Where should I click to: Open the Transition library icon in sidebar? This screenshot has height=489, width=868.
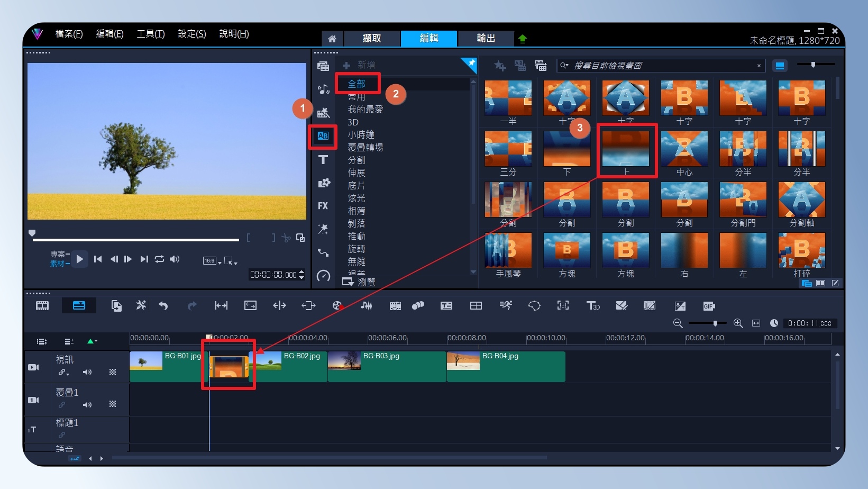coord(323,136)
